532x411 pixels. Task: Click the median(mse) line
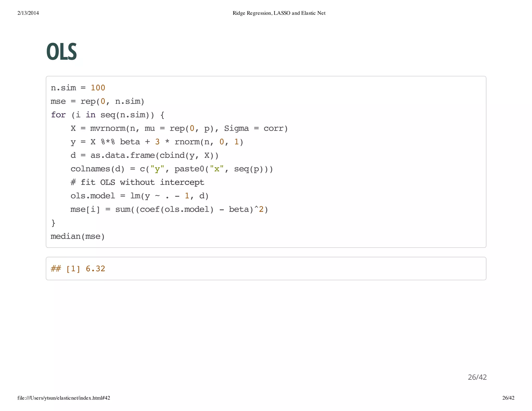(x=77, y=236)
